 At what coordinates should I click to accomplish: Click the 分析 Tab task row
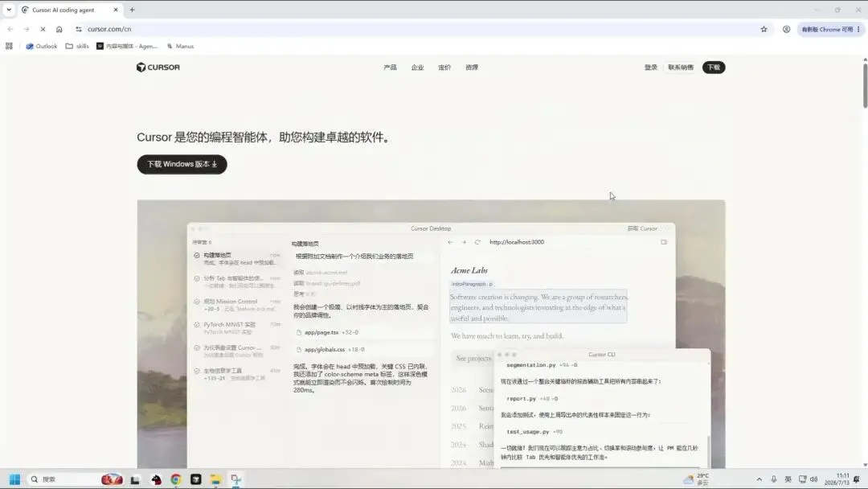237,281
